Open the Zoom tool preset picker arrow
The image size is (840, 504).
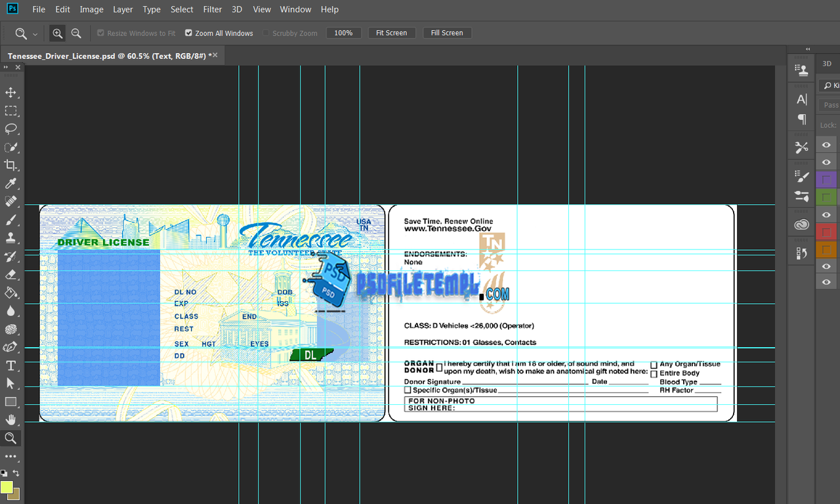pos(35,33)
